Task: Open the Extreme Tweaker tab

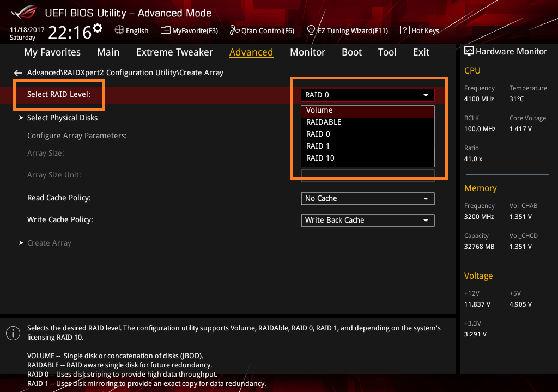Action: 174,52
